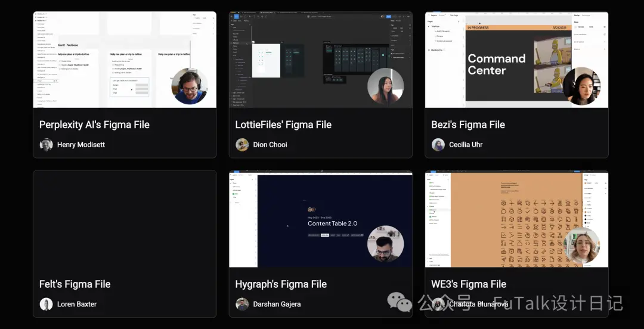The image size is (644, 329).
Task: Click the Content Table 2.0 text in Hygraph's thumbnail
Action: point(332,224)
